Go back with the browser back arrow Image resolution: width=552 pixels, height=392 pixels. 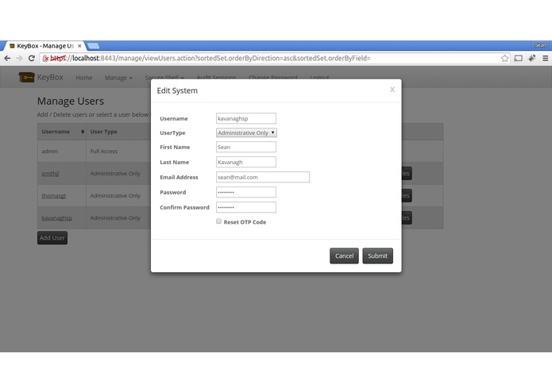click(7, 59)
